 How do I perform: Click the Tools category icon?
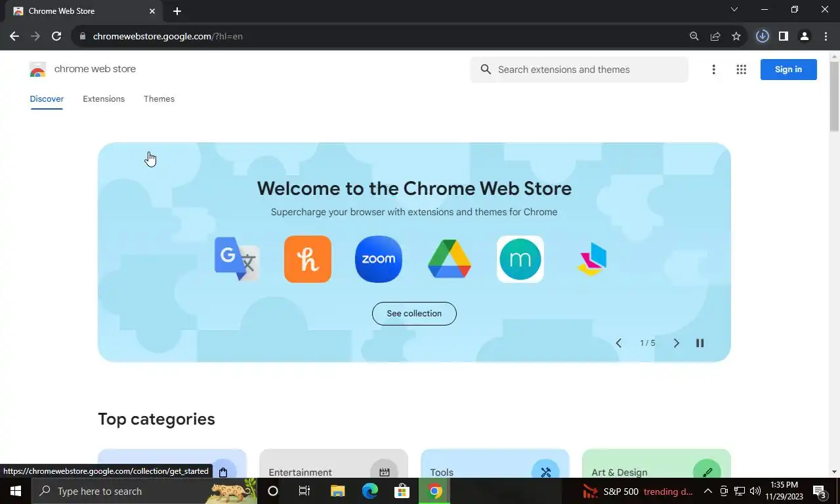[545, 472]
